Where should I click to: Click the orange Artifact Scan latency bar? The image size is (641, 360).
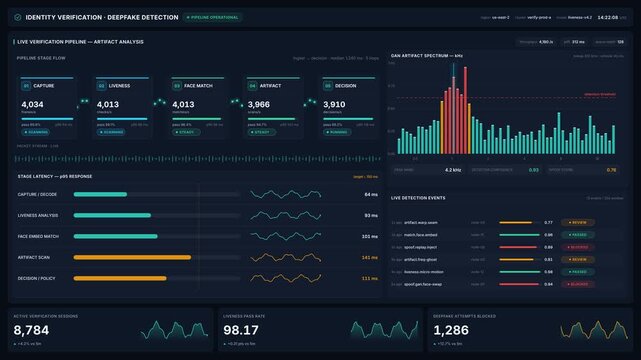point(132,257)
